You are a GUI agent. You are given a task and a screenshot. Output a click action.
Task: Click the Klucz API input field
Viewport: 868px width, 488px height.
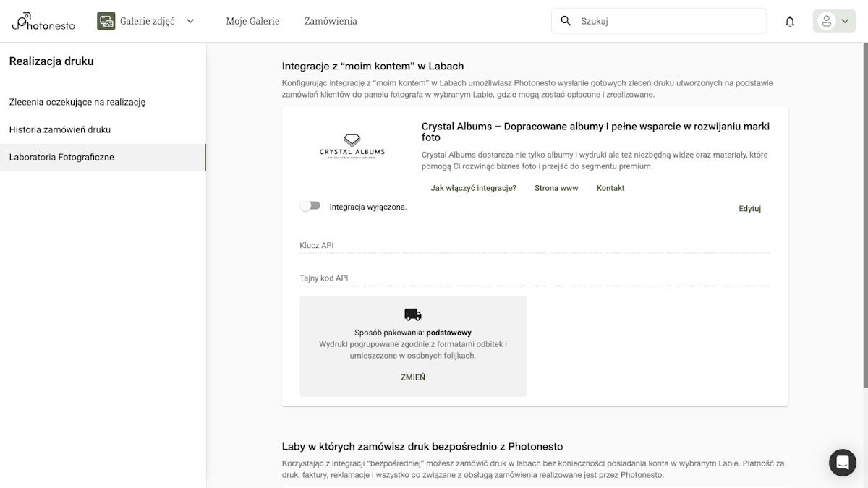pyautogui.click(x=506, y=246)
